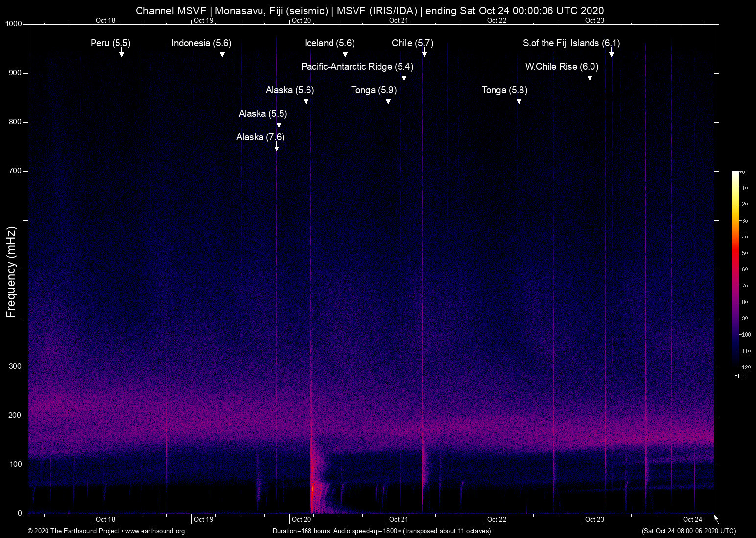
Task: Click the arrow marker below Iceland (5.6)
Action: click(x=345, y=53)
